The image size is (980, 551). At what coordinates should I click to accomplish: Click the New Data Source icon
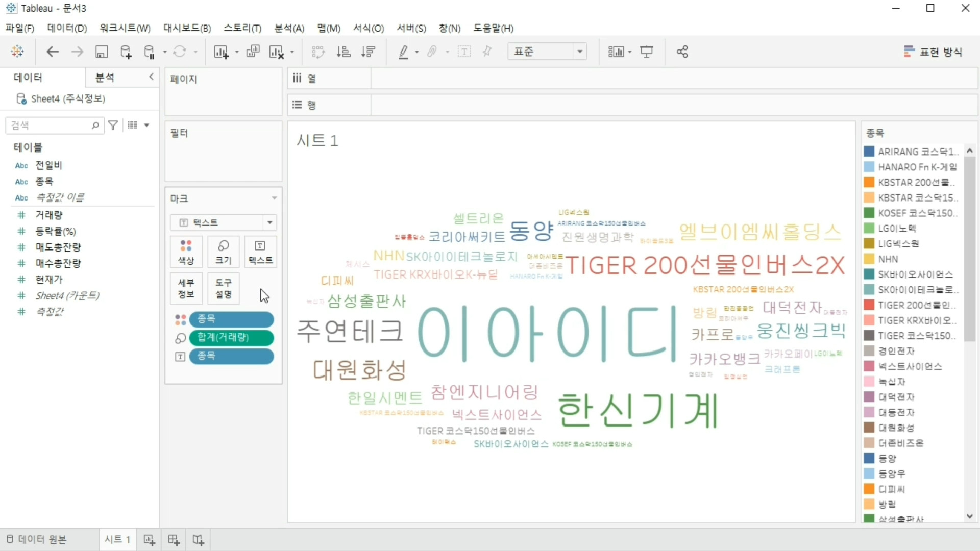click(x=126, y=52)
